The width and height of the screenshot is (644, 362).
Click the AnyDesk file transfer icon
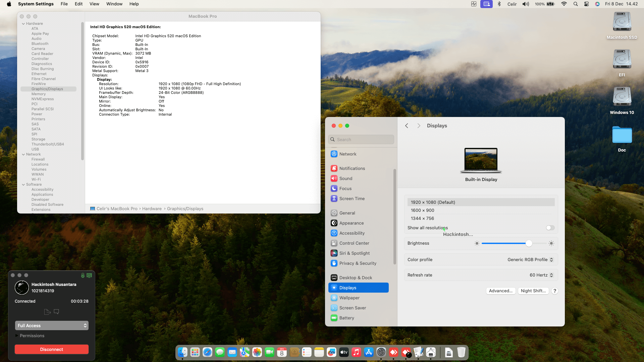pos(47,312)
